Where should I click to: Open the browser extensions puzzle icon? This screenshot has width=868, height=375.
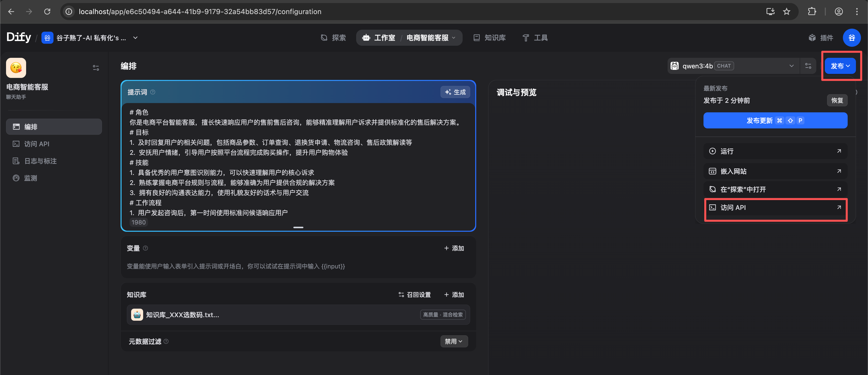[812, 12]
